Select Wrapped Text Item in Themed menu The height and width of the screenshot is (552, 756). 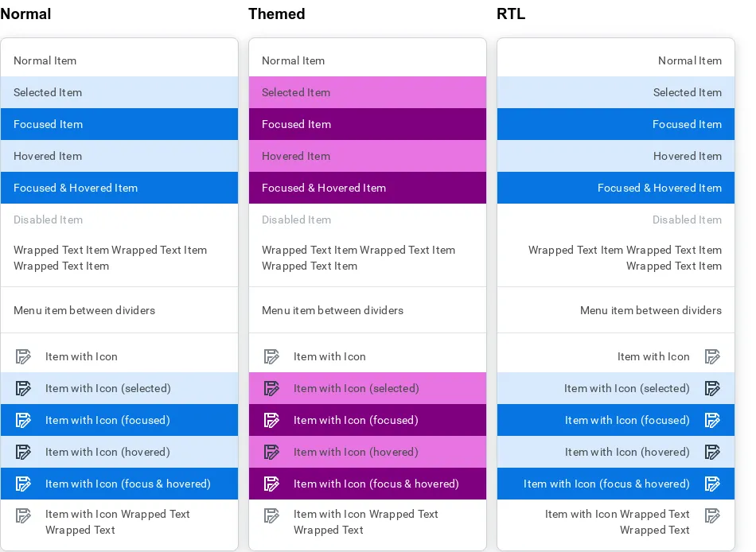(x=368, y=258)
